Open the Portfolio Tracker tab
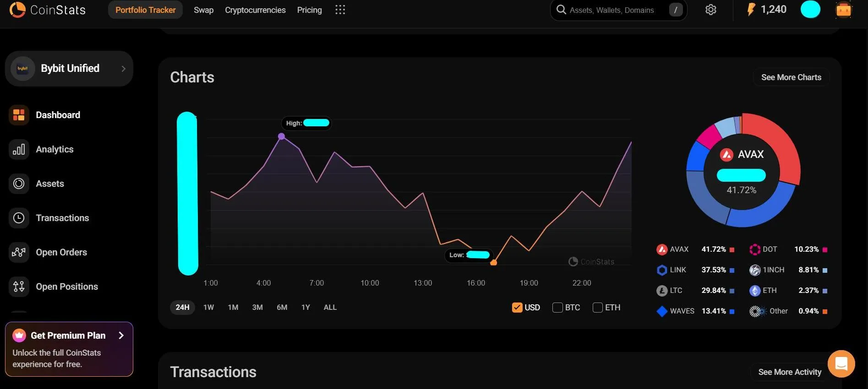Viewport: 868px width, 389px height. (x=145, y=10)
